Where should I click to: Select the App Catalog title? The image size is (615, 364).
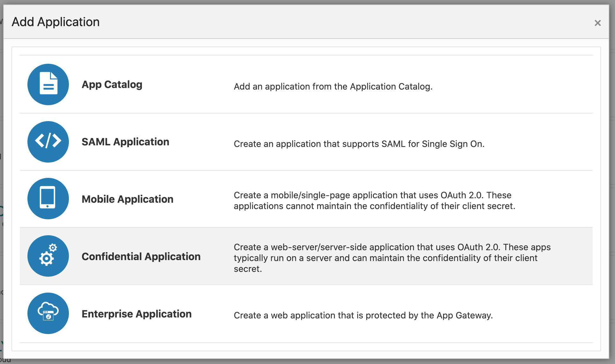[112, 84]
